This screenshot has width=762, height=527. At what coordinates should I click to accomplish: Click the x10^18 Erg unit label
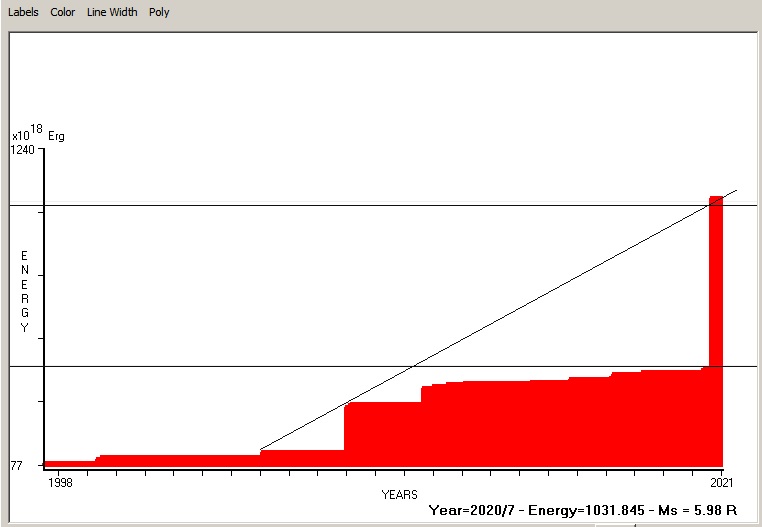(38, 134)
